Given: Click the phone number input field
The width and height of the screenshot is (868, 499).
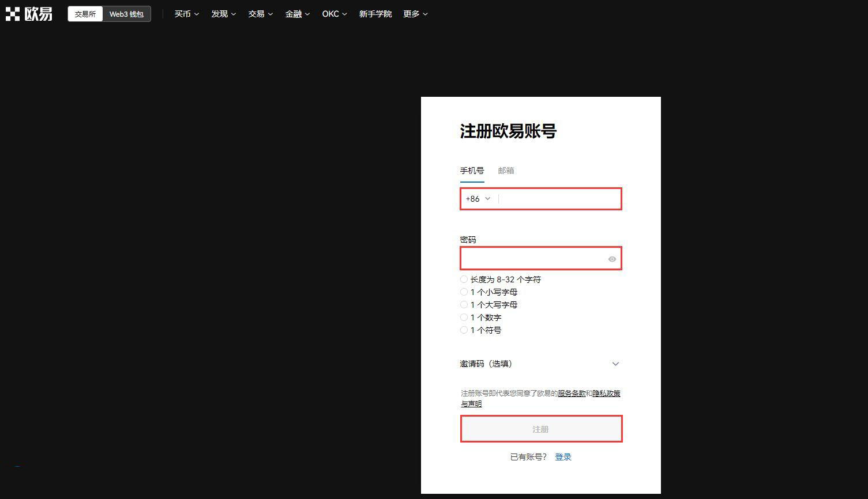Looking at the screenshot, I should pyautogui.click(x=558, y=199).
